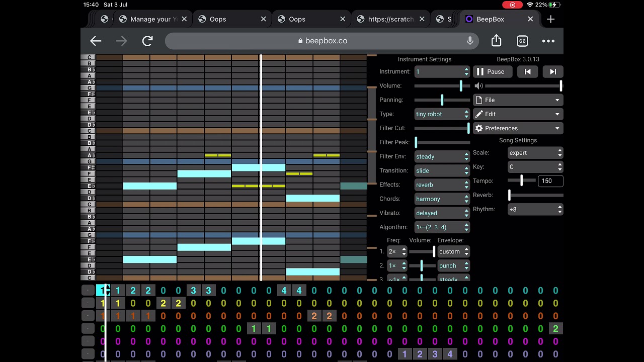Open the punch Envelope dropdown
Viewport: 644px width, 362px height.
453,265
